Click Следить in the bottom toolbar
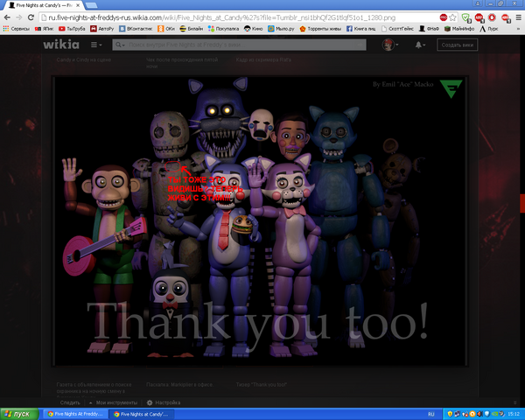 [x=70, y=402]
